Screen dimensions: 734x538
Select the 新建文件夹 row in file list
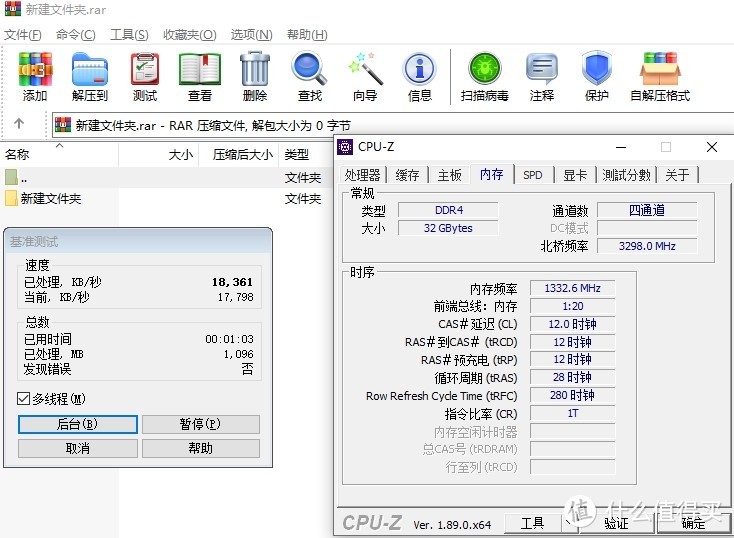click(167, 199)
